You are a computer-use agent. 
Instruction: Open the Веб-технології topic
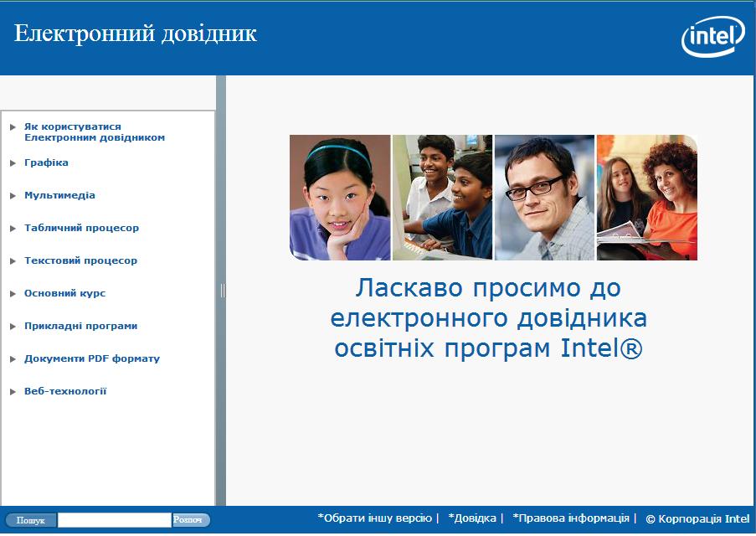[x=65, y=391]
